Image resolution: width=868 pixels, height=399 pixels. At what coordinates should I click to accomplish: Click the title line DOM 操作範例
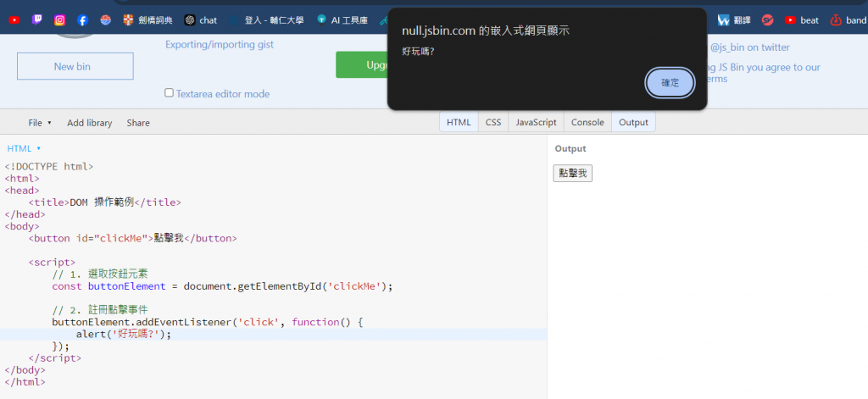[x=104, y=202]
